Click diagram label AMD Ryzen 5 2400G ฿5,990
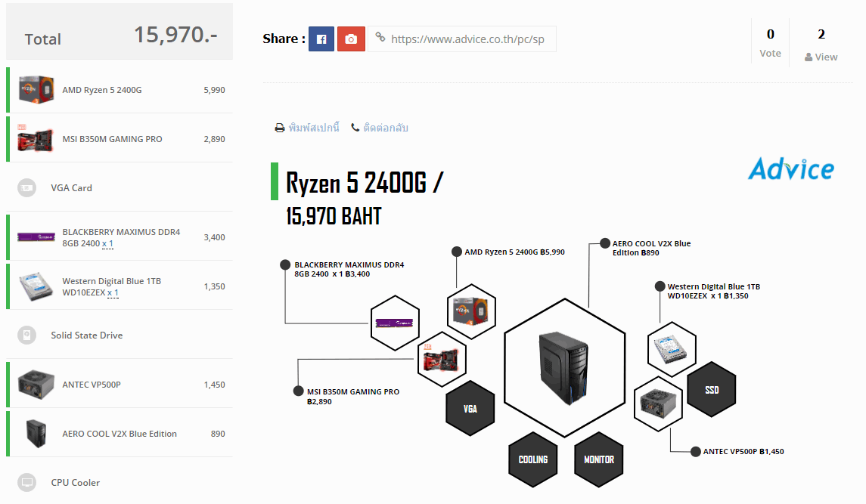Viewport: 866px width, 504px height. (515, 252)
